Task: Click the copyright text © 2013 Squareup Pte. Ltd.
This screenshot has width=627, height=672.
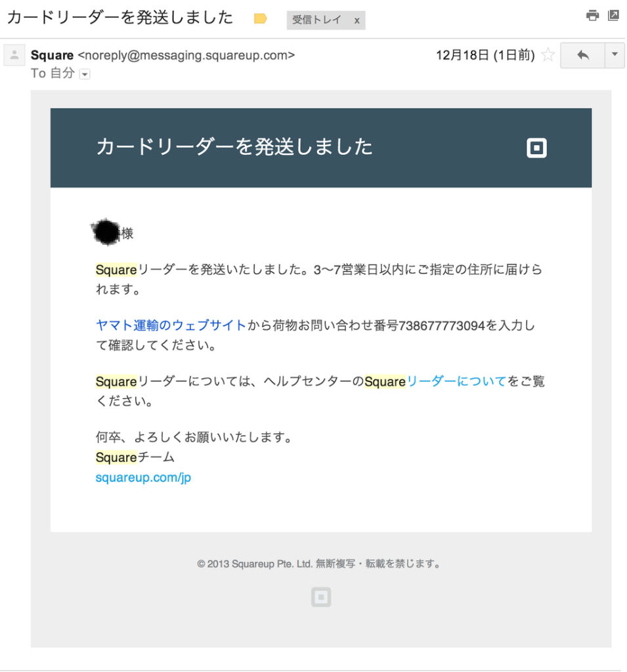Action: click(254, 564)
